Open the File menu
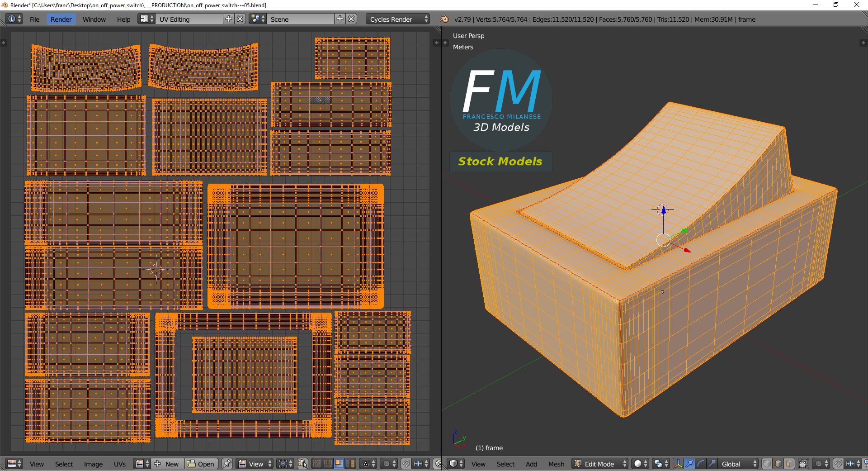Image resolution: width=868 pixels, height=471 pixels. (x=34, y=19)
